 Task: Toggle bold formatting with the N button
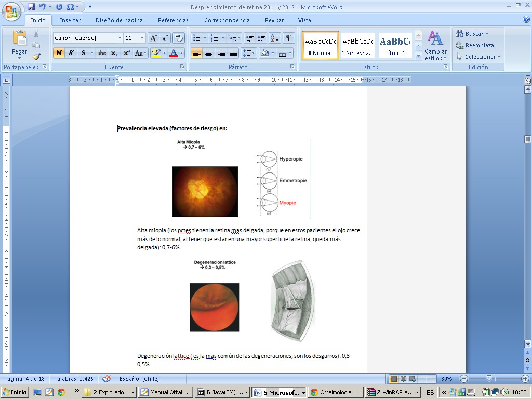coord(59,53)
